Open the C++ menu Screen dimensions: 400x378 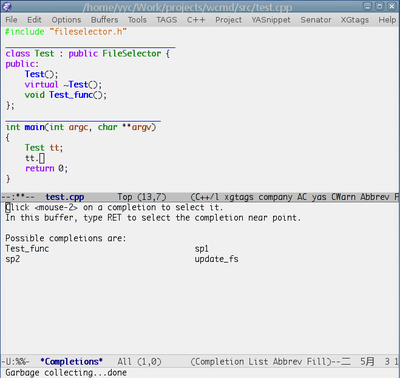(196, 20)
